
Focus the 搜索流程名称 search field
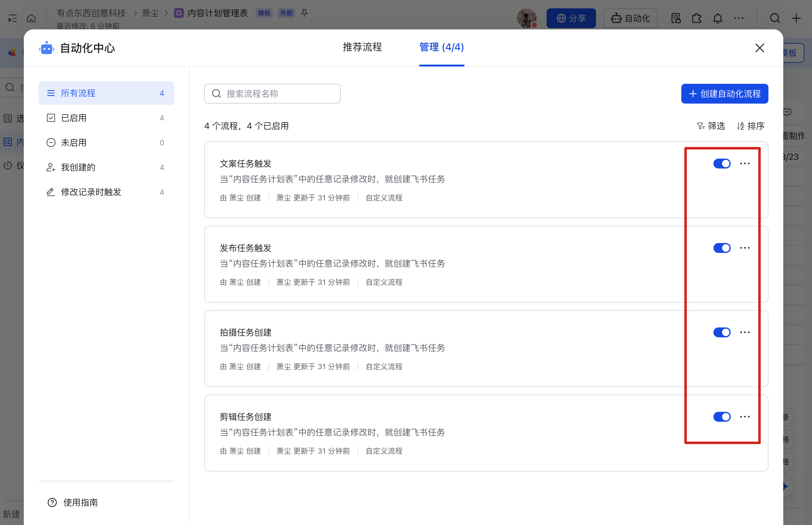(272, 94)
